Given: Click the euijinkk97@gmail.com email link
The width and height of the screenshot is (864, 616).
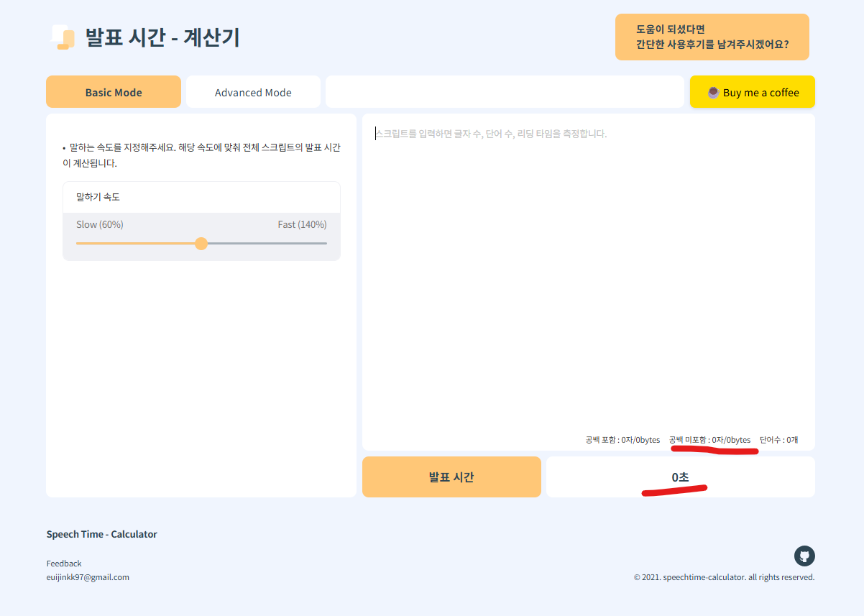Looking at the screenshot, I should pos(88,576).
